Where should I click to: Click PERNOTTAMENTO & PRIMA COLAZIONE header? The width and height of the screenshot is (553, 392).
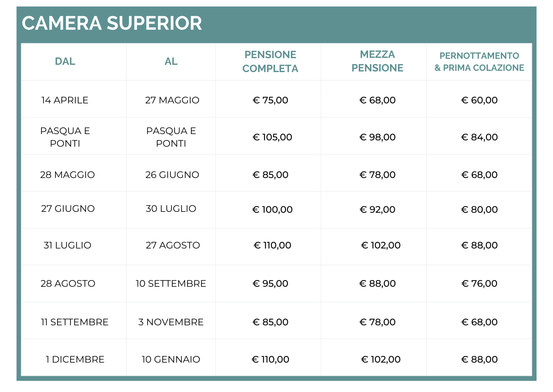tap(479, 61)
